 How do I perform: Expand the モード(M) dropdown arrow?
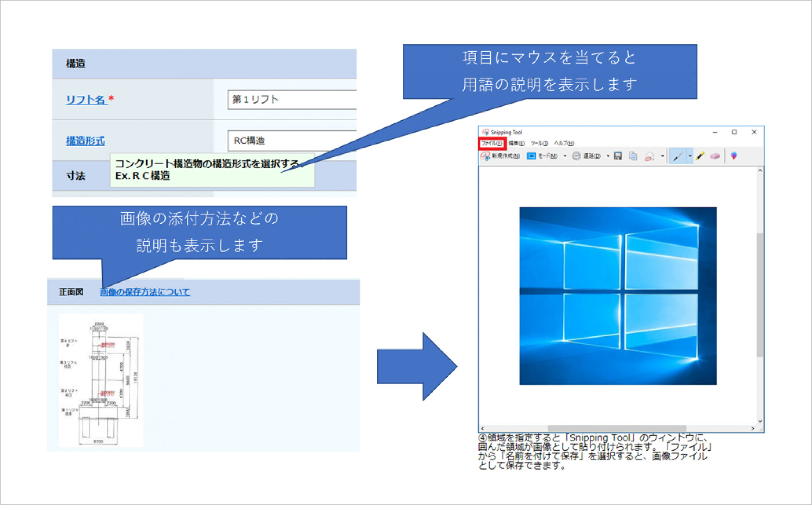565,156
